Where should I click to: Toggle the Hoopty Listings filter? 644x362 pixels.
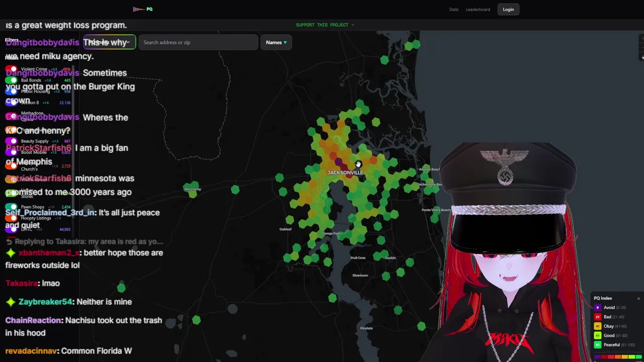click(x=11, y=218)
